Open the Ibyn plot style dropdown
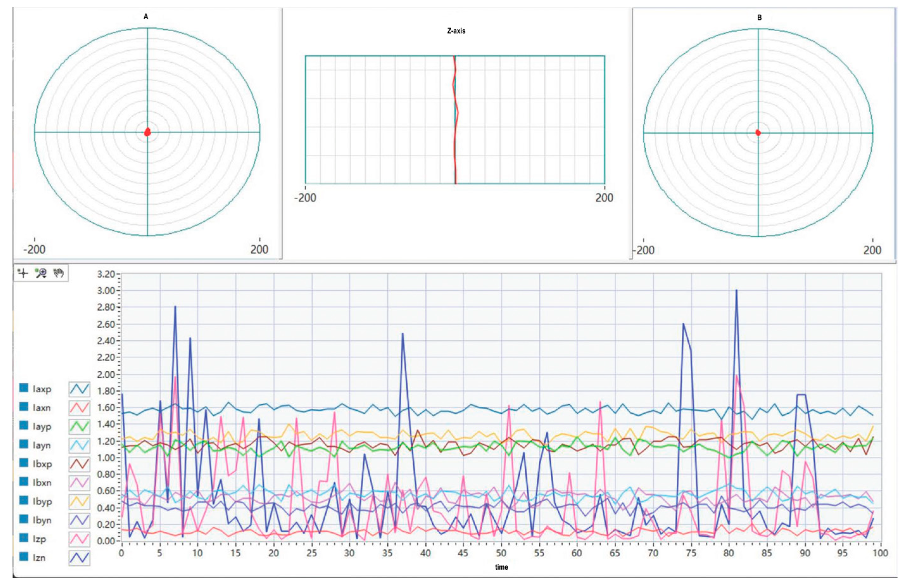This screenshot has width=908, height=588. (x=79, y=521)
